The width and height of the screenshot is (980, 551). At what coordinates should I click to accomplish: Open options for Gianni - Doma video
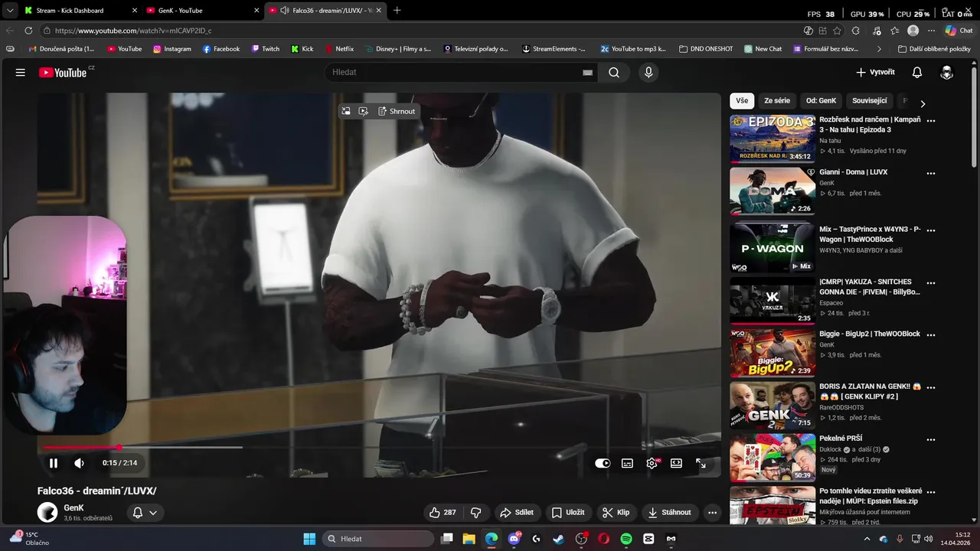tap(931, 173)
